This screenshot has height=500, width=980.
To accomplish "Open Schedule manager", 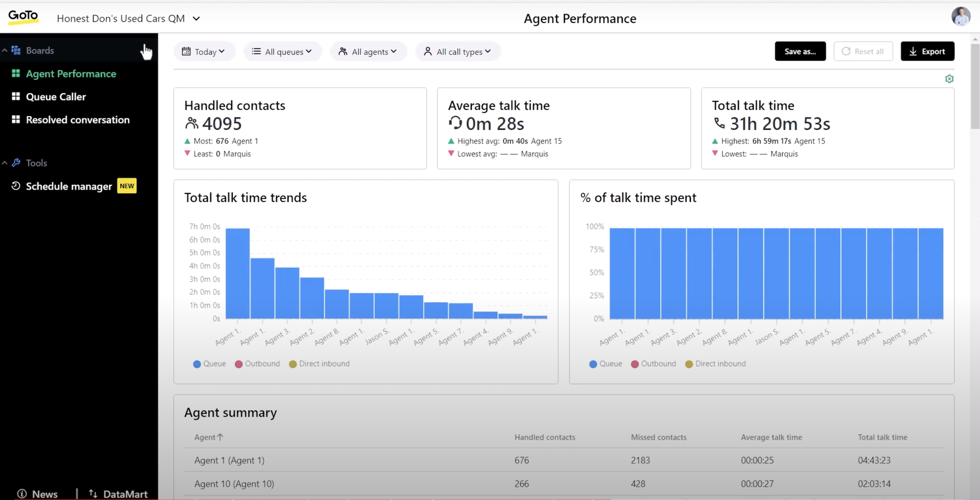I will click(x=69, y=186).
